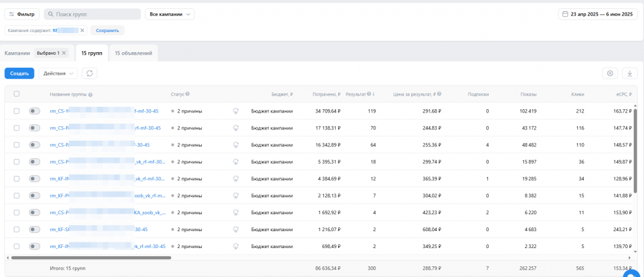
Task: Click help icon beside Название группы header
Action: (x=91, y=94)
